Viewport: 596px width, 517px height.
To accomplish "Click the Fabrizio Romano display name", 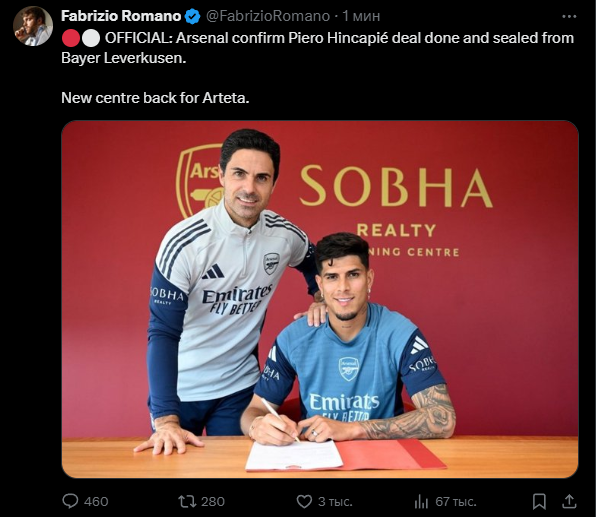I will point(121,16).
